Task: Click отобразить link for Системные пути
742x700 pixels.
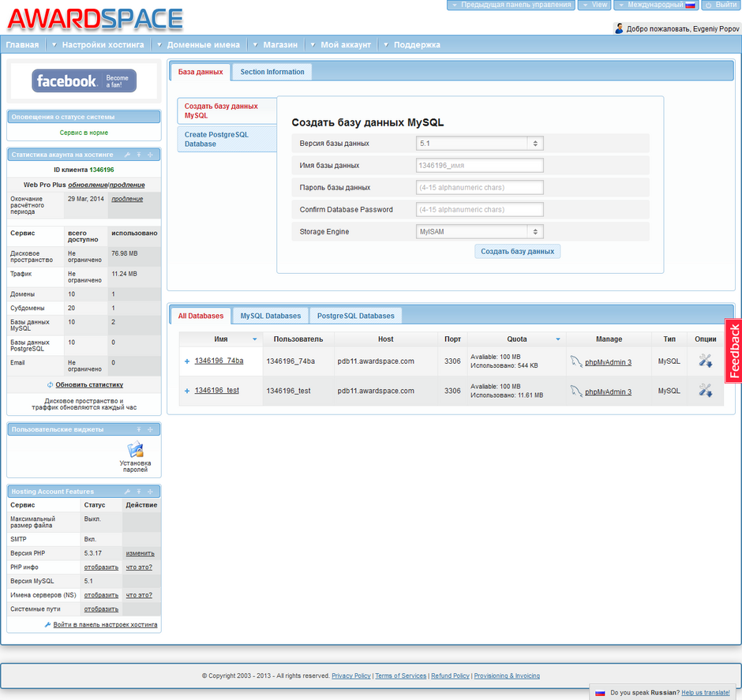Action: (x=101, y=609)
